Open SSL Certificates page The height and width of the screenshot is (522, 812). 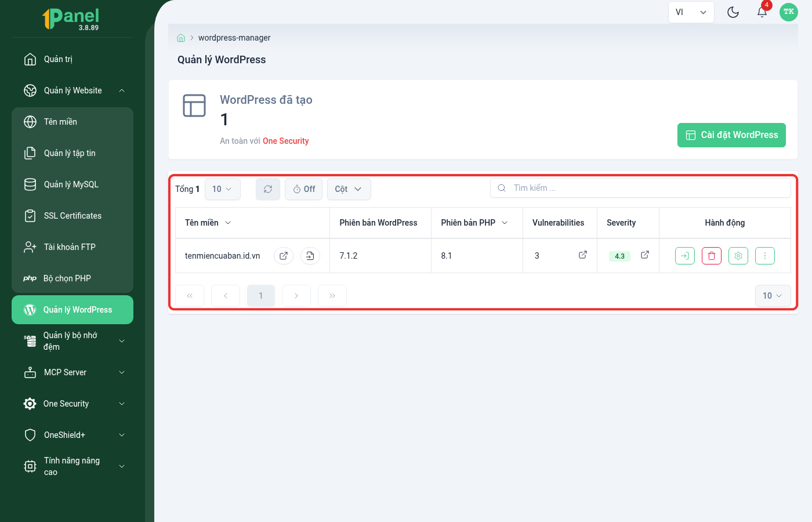tap(72, 216)
